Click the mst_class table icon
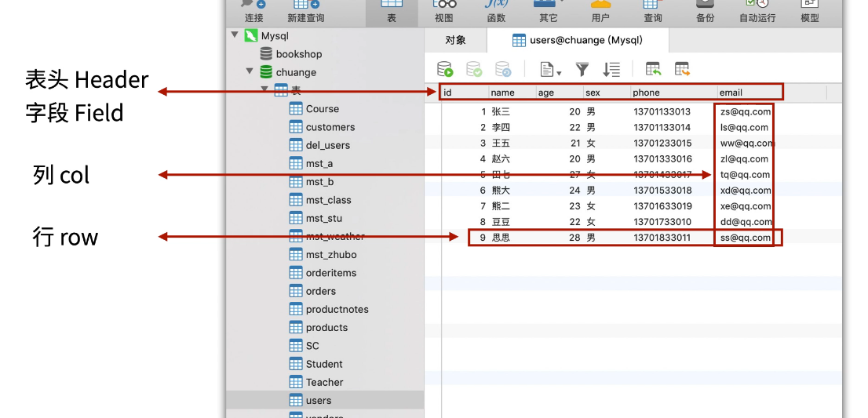The width and height of the screenshot is (868, 418). [x=296, y=200]
